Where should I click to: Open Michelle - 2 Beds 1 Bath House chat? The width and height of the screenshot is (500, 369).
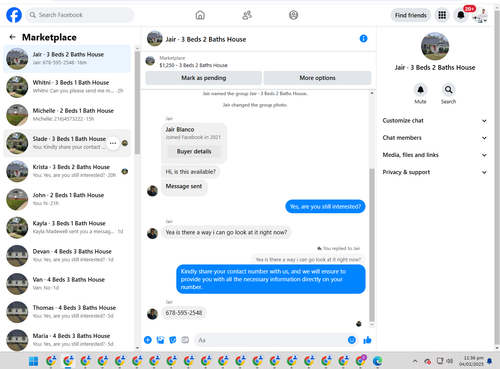[67, 115]
